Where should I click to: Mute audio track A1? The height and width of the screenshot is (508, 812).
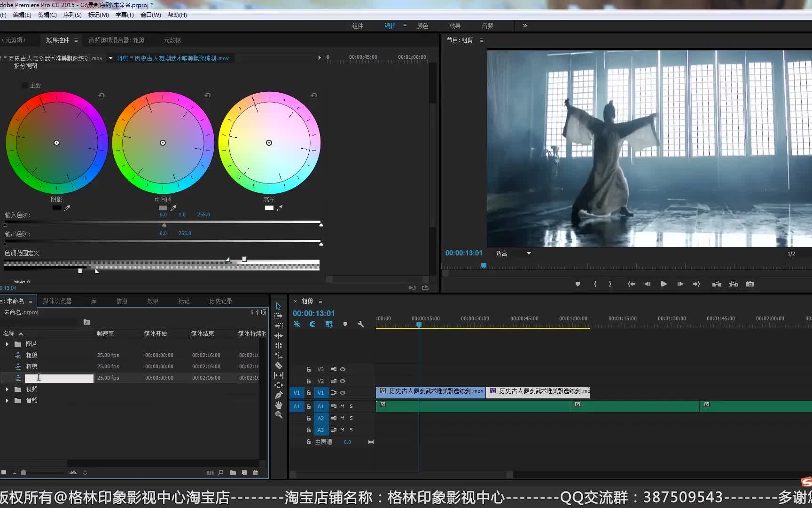342,406
